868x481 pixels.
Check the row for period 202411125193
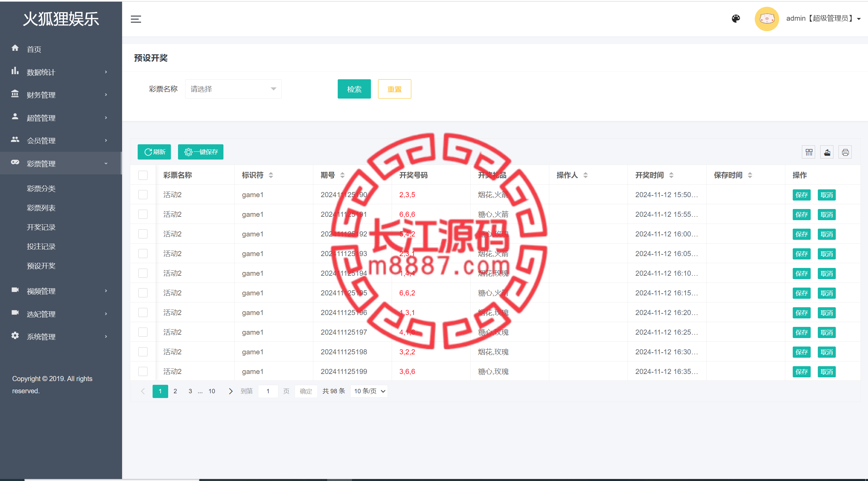(143, 254)
